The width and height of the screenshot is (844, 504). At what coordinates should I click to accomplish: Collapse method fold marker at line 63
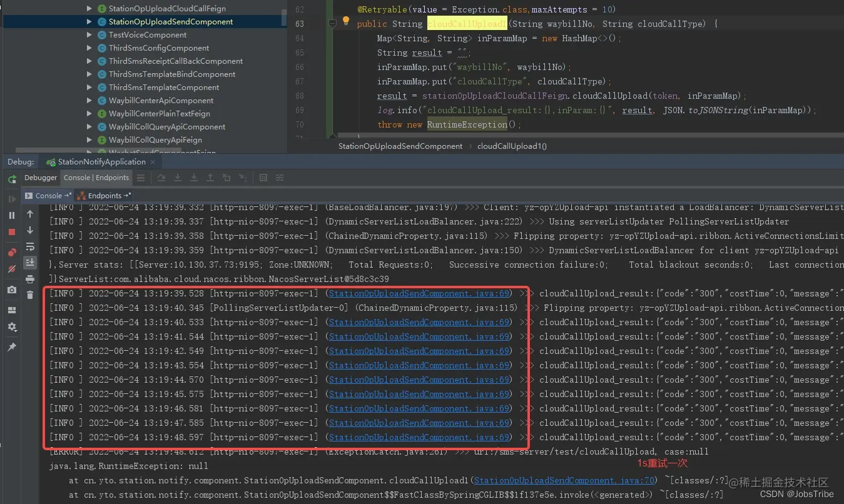(x=333, y=24)
